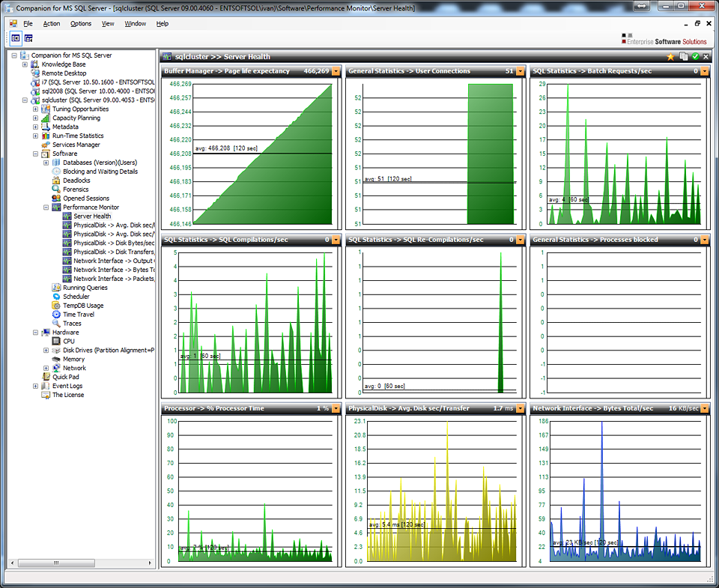Select the i7 SQL Server 10.50.1600 entry
Screen dimensions: 719x588
coord(98,82)
